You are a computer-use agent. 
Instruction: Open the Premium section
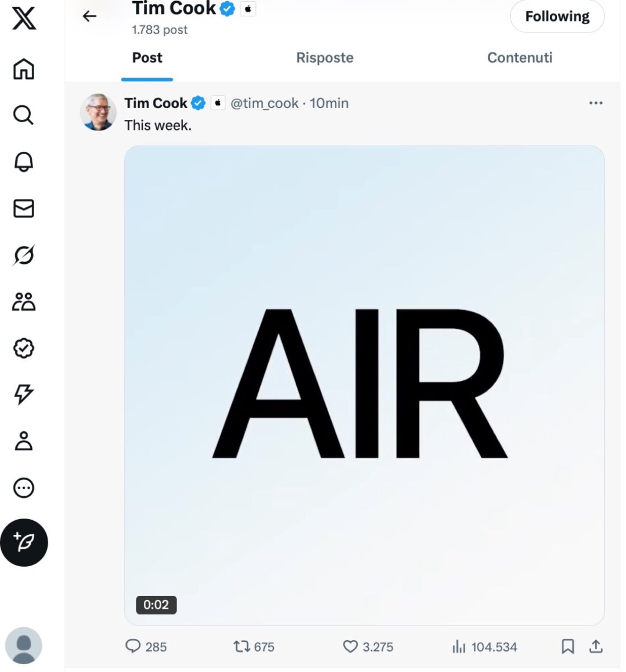click(24, 348)
